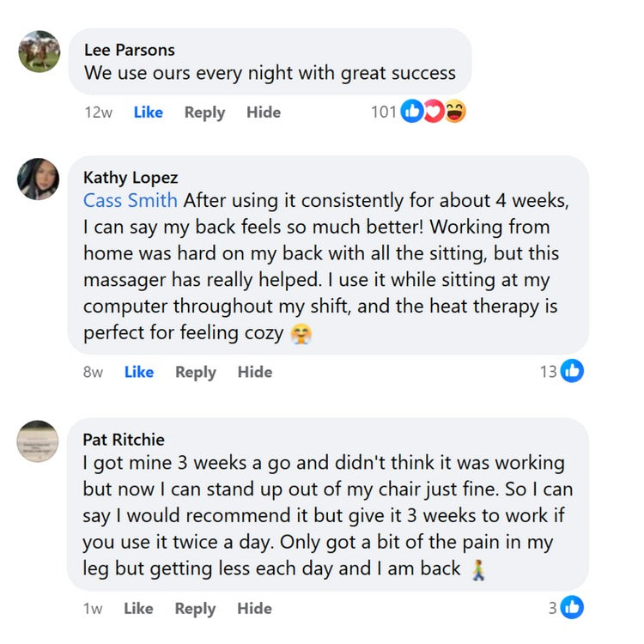644x644 pixels.
Task: Hide Pat Ritchie's comment
Action: [x=254, y=608]
